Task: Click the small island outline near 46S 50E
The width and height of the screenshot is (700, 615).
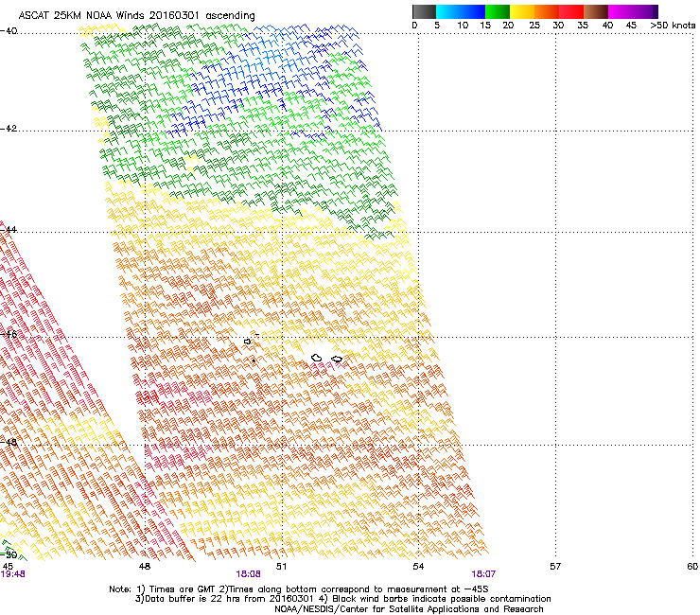Action: click(x=247, y=342)
